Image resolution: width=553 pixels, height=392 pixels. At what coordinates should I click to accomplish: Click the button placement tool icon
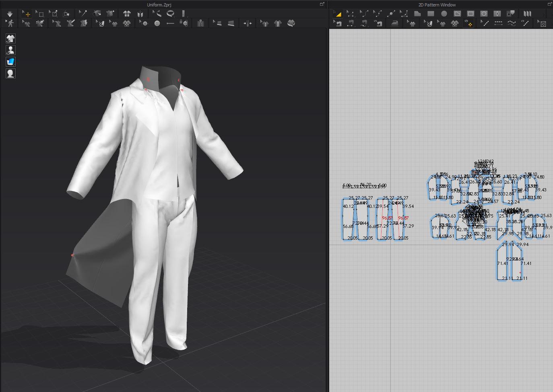point(157,23)
